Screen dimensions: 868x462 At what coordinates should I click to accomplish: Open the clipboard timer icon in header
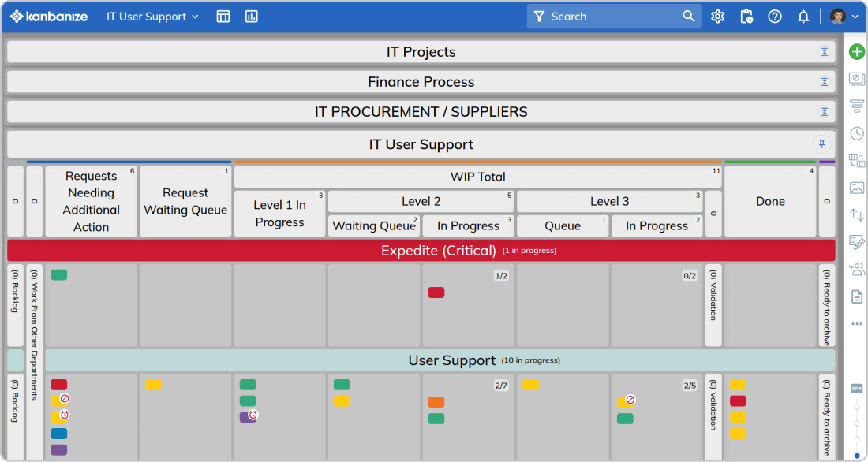(x=746, y=17)
